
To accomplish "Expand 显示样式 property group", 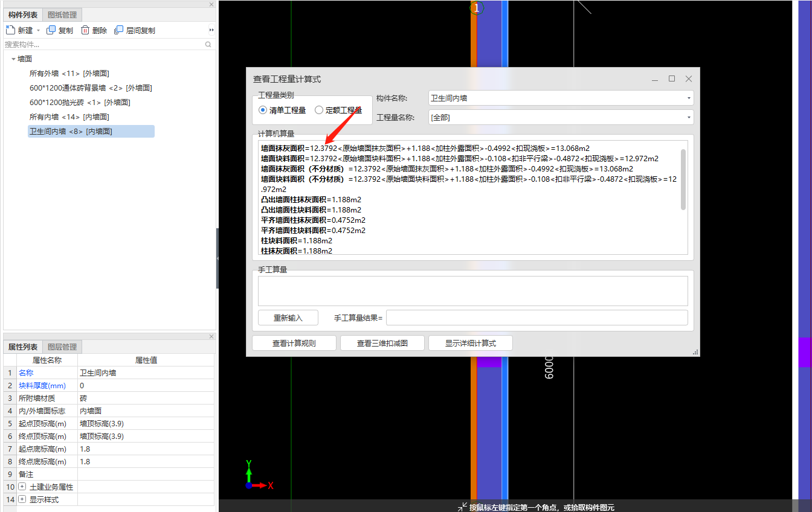I will [x=22, y=499].
